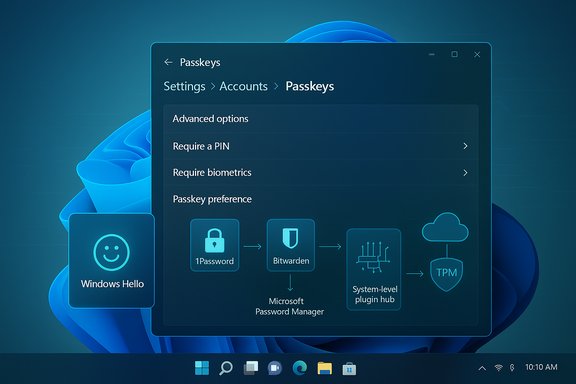
Task: Select the Passkeys breadcrumb heading
Action: [310, 86]
